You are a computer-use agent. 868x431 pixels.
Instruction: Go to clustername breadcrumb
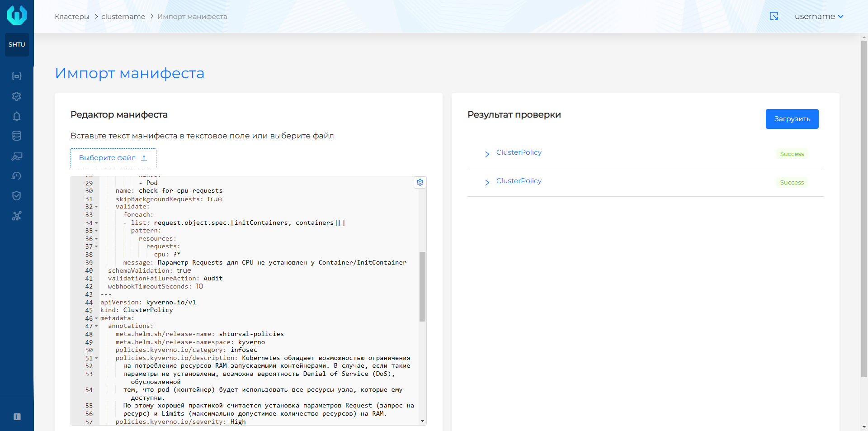pyautogui.click(x=123, y=17)
